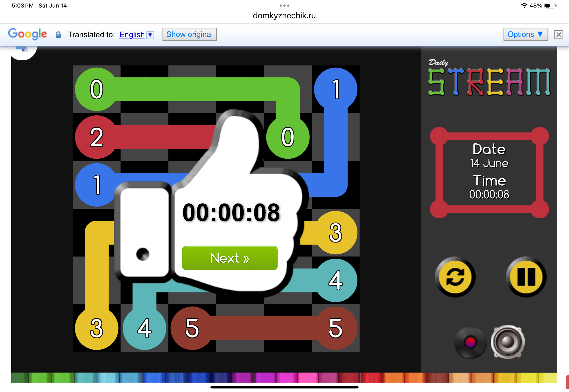Tap the battery status icon

(550, 5)
